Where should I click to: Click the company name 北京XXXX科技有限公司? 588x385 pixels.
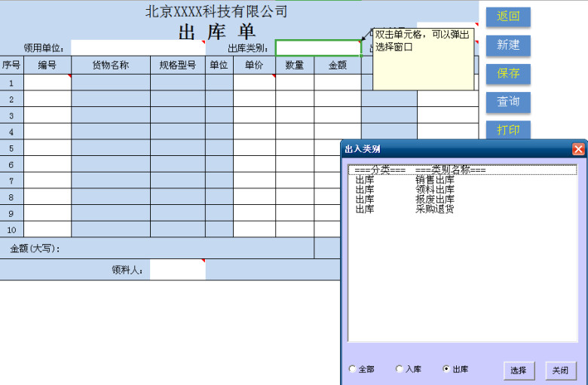(x=216, y=11)
